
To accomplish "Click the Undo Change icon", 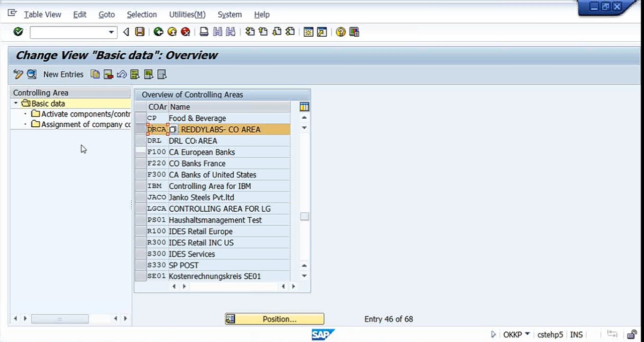I will point(121,74).
